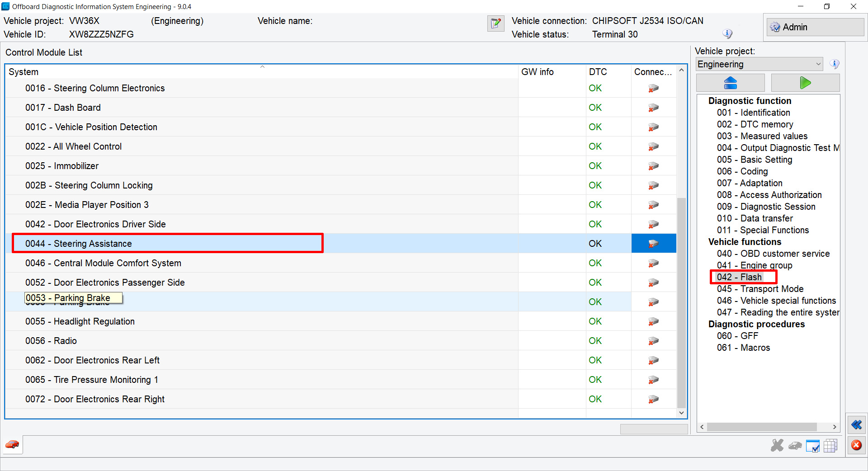Click the grid table icon in bottom toolbar
Viewport: 868px width, 471px height.
830,446
